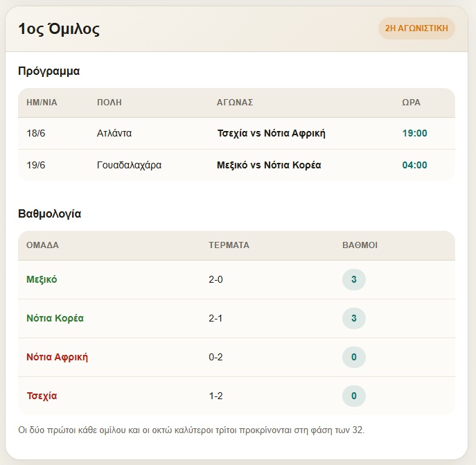This screenshot has width=476, height=465.
Task: Select the city Ατλάντα
Action: [114, 133]
